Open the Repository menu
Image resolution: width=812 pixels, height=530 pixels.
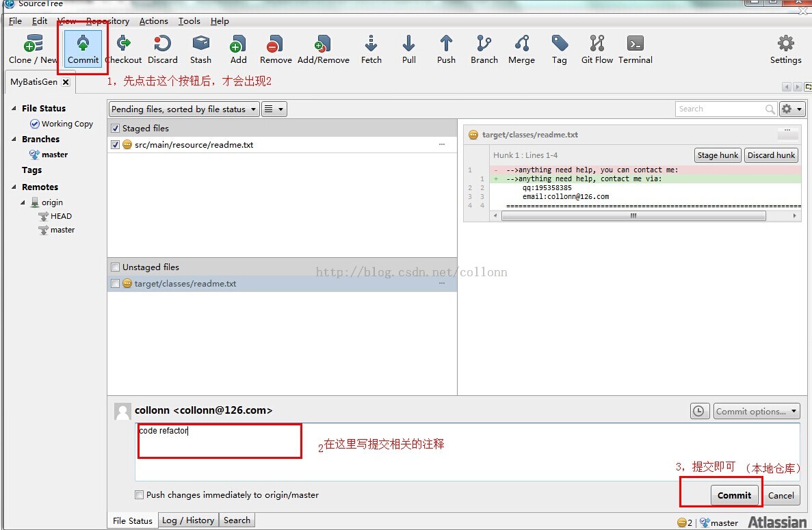tap(107, 21)
